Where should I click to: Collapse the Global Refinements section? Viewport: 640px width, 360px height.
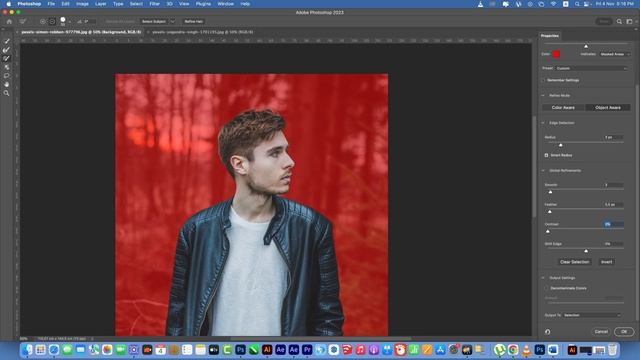pos(543,171)
